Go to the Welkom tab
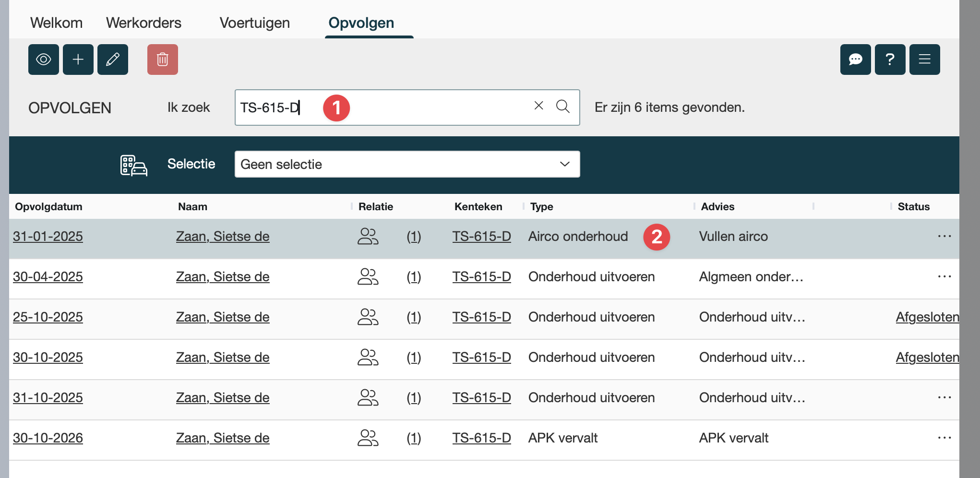The width and height of the screenshot is (980, 478). coord(56,23)
